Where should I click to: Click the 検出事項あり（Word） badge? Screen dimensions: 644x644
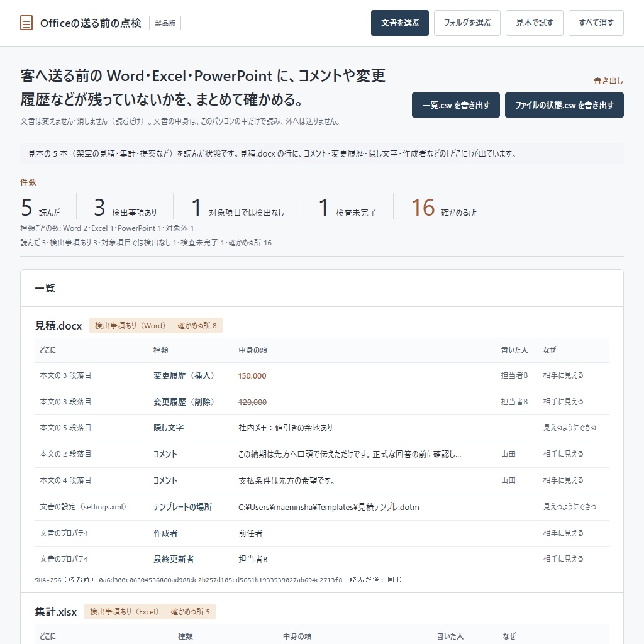tap(130, 326)
